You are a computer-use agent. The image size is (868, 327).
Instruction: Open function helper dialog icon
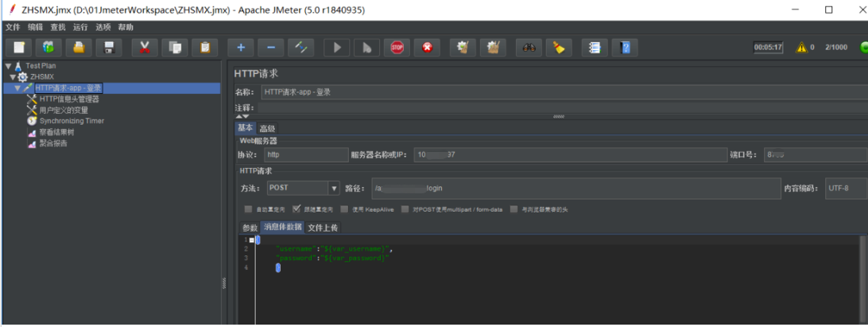595,48
